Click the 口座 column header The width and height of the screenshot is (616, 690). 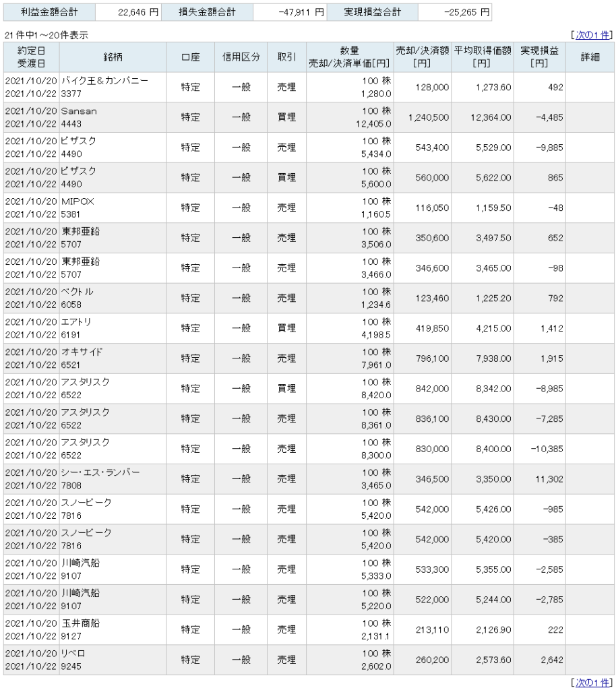coord(191,57)
